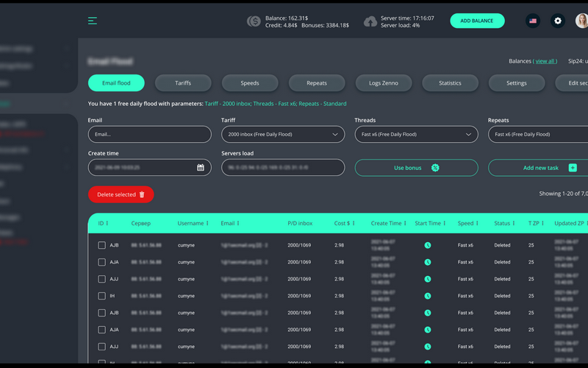Open T ZP column options icon
Image resolution: width=588 pixels, height=368 pixels.
tap(542, 223)
